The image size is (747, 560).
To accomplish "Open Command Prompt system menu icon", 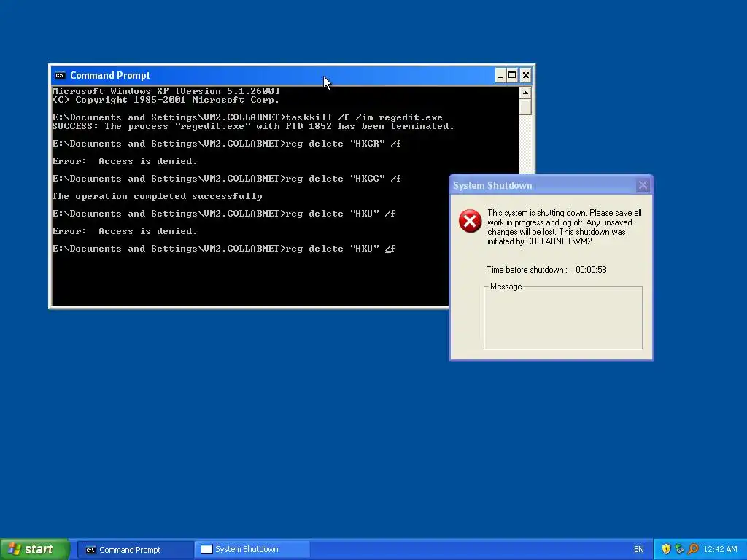I will coord(60,75).
